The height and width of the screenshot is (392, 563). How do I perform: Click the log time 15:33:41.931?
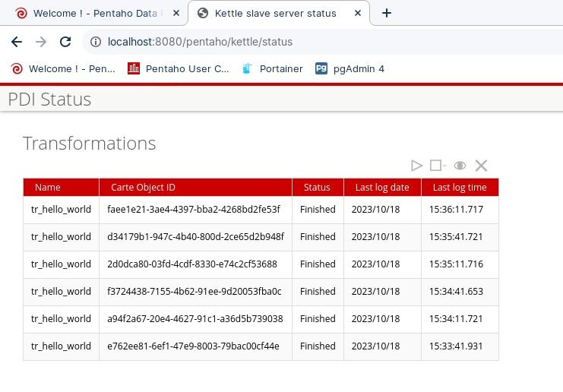(x=456, y=346)
